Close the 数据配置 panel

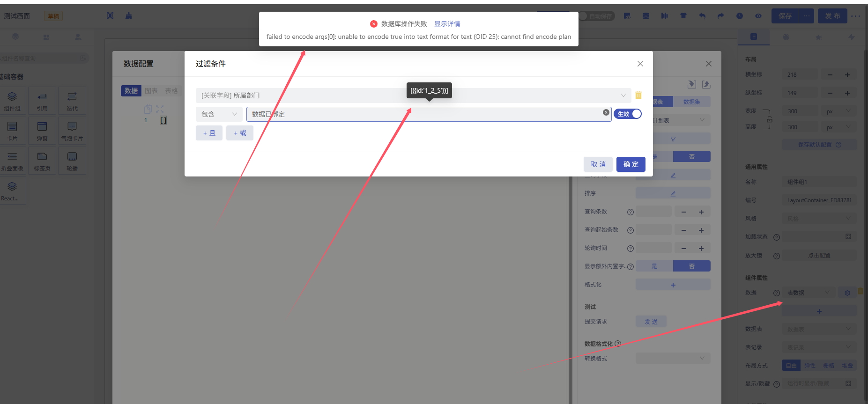tap(709, 64)
